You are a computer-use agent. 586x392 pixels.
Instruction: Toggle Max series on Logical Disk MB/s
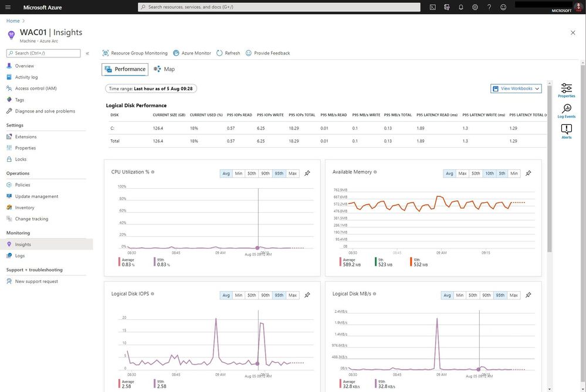[x=513, y=295]
